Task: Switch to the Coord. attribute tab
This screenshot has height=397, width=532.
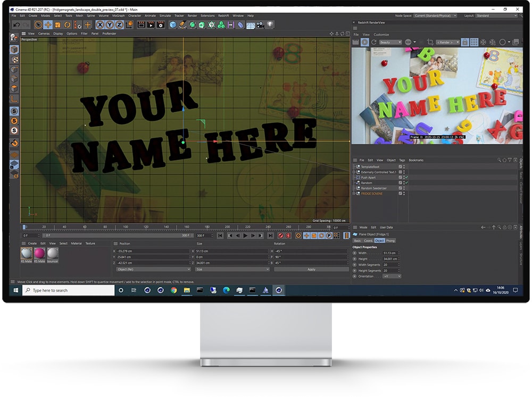Action: pyautogui.click(x=368, y=241)
